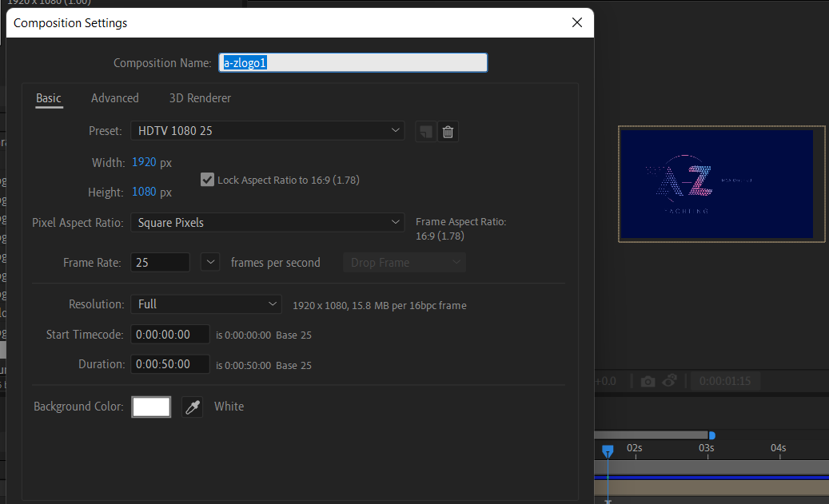Take a snapshot with the camera icon
829x504 pixels.
coord(648,380)
